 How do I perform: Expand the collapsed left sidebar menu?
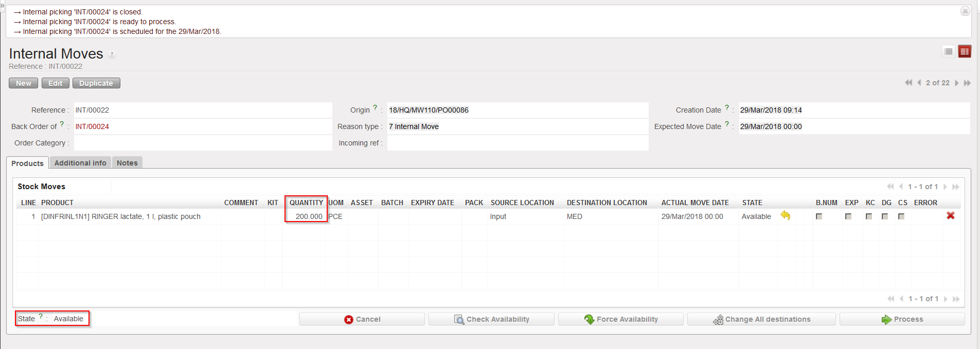coord(2,4)
